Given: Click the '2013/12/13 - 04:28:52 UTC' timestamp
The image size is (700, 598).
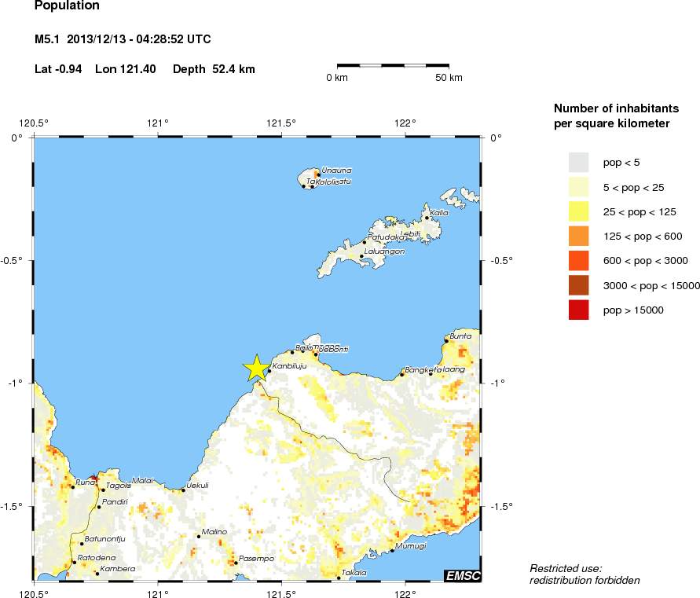Looking at the screenshot, I should pos(139,39).
